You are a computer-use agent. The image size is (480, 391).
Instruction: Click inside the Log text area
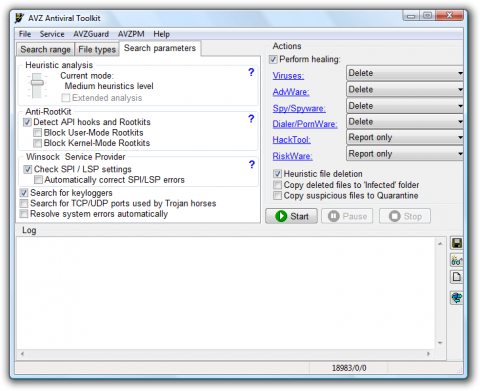click(x=226, y=293)
